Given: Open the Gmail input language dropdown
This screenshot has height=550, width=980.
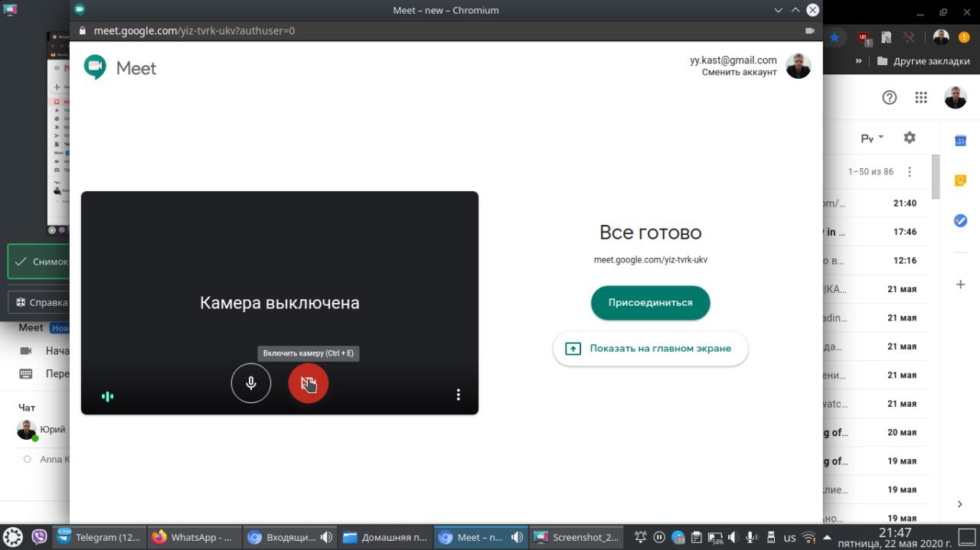Looking at the screenshot, I should (872, 138).
